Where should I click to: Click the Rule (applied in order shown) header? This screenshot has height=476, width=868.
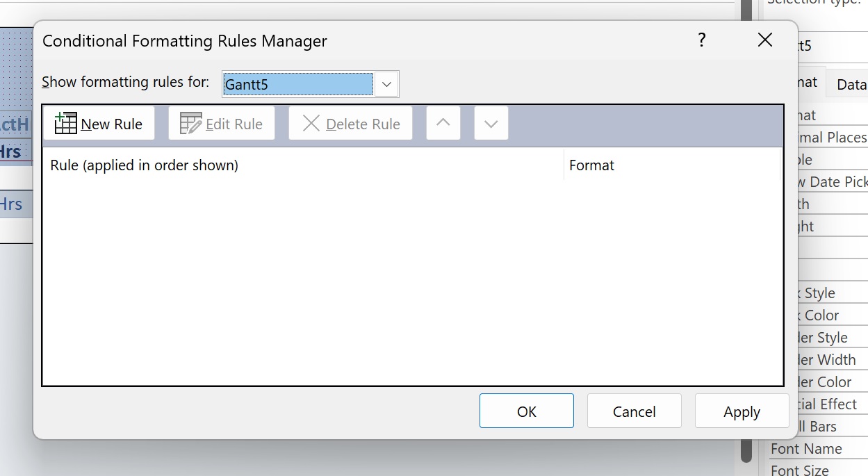pyautogui.click(x=145, y=165)
